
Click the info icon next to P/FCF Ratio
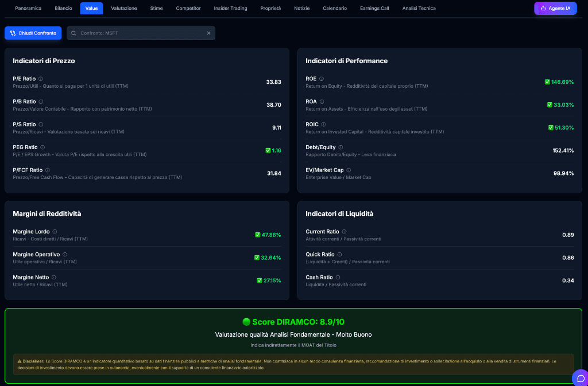(48, 170)
